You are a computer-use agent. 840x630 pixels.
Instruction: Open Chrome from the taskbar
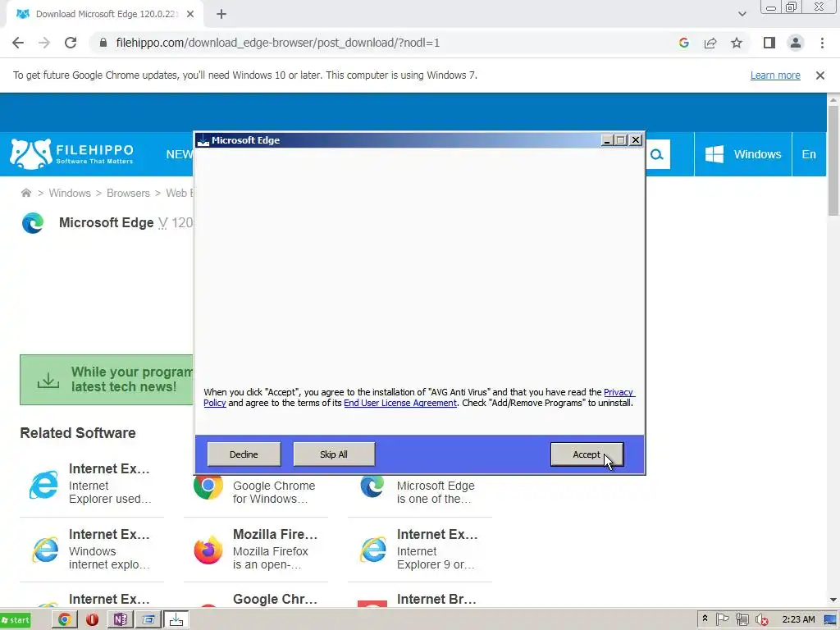coord(65,620)
